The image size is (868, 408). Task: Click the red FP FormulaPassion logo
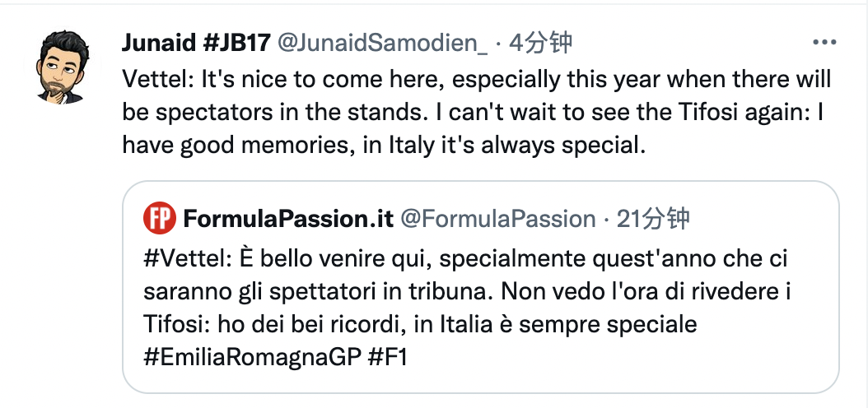pyautogui.click(x=159, y=218)
